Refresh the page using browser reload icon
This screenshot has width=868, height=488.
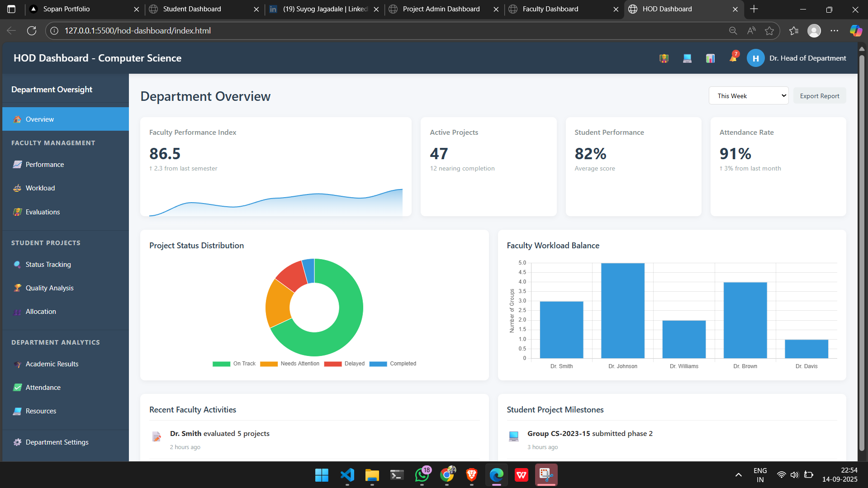tap(32, 31)
